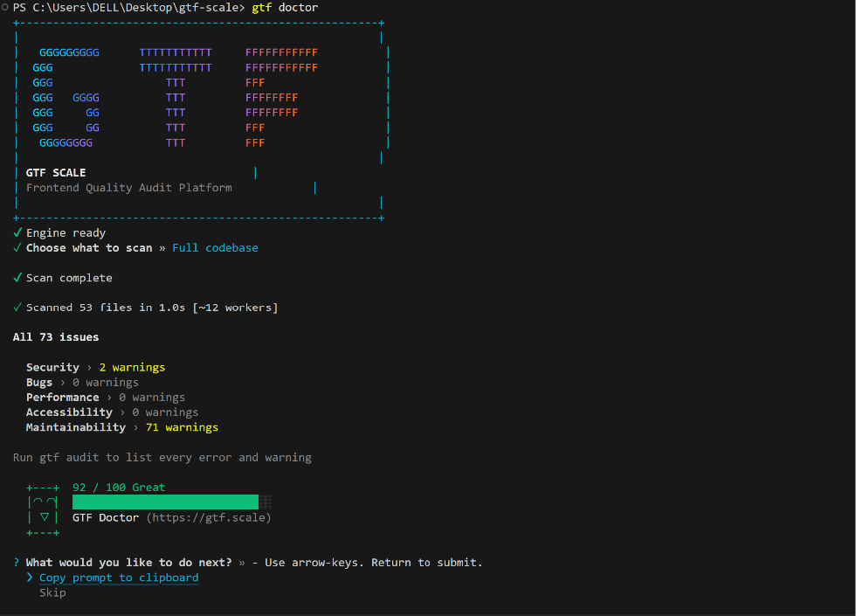Click the '0 warnings' count beside Bugs

(x=106, y=383)
